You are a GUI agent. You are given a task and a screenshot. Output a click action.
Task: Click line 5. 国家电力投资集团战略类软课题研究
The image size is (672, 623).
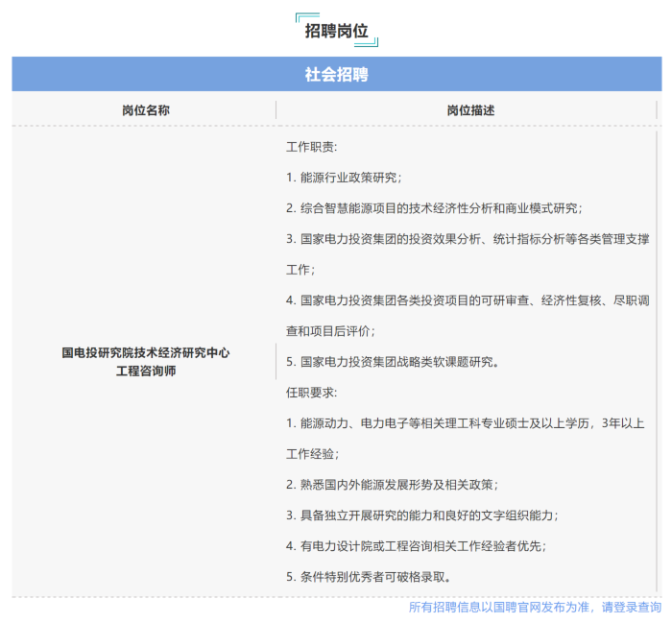tap(392, 362)
